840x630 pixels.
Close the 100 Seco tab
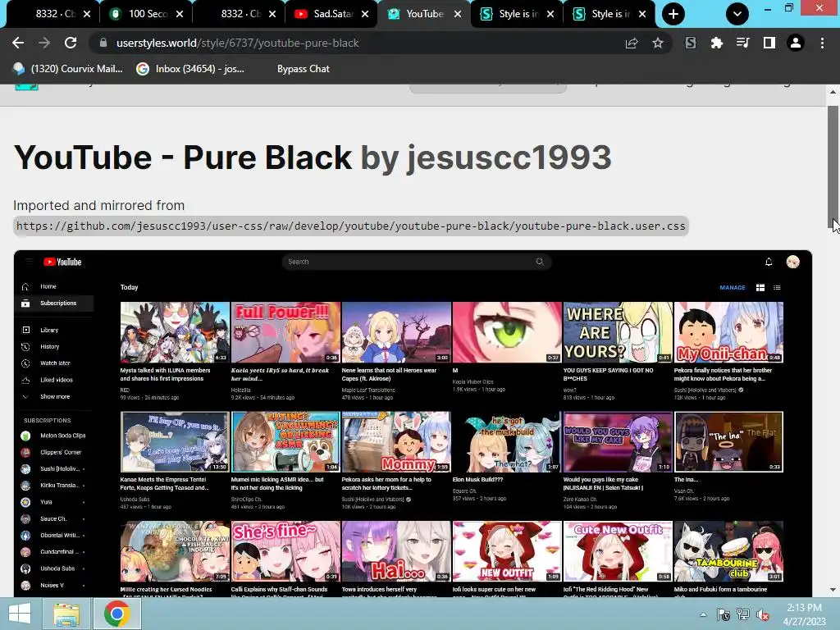[180, 14]
